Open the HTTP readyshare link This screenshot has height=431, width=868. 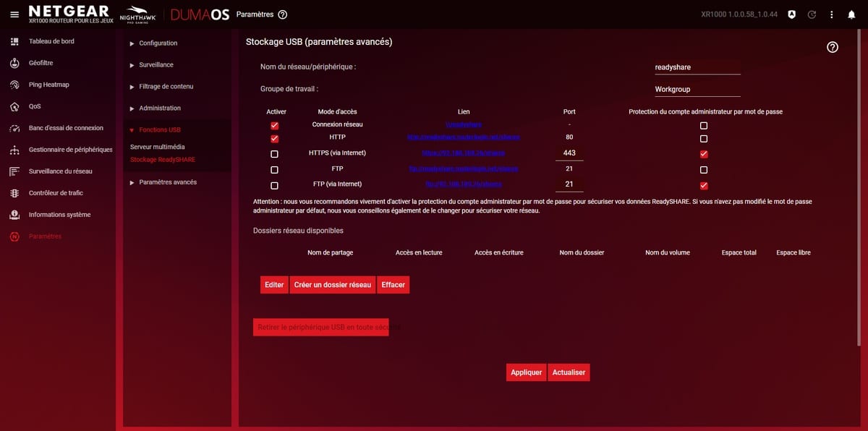(464, 137)
